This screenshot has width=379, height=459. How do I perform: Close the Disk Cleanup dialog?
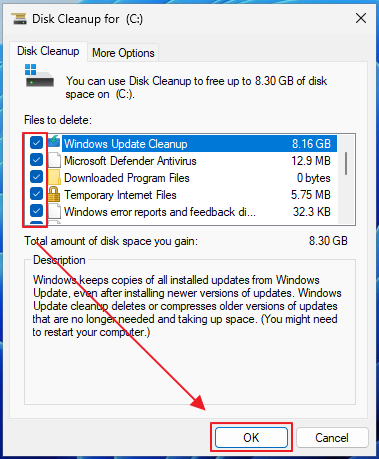(x=361, y=18)
